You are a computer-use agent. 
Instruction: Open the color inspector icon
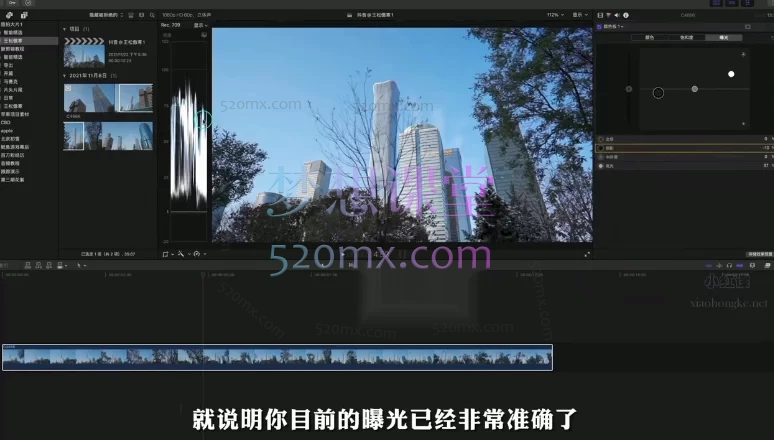point(610,16)
